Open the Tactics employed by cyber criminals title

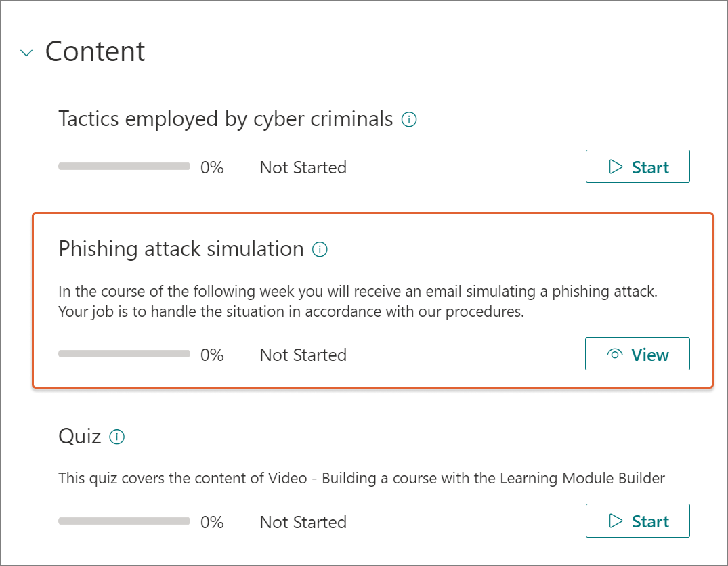click(x=226, y=119)
